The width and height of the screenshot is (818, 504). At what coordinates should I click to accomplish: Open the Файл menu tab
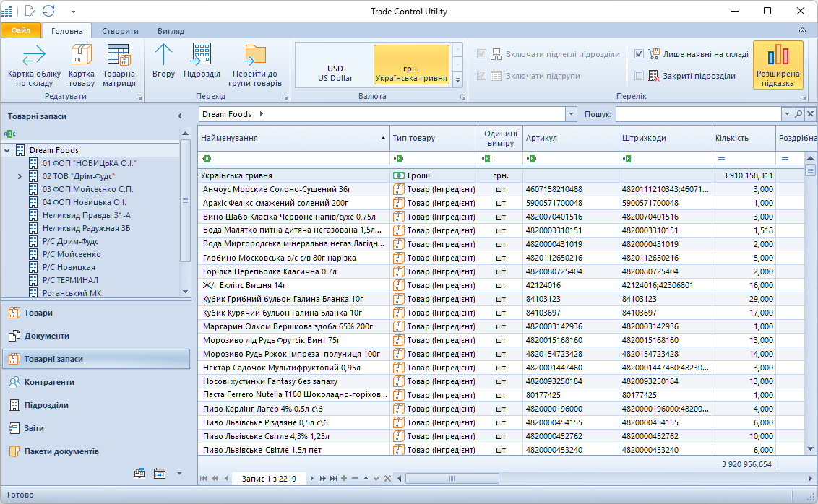click(21, 31)
